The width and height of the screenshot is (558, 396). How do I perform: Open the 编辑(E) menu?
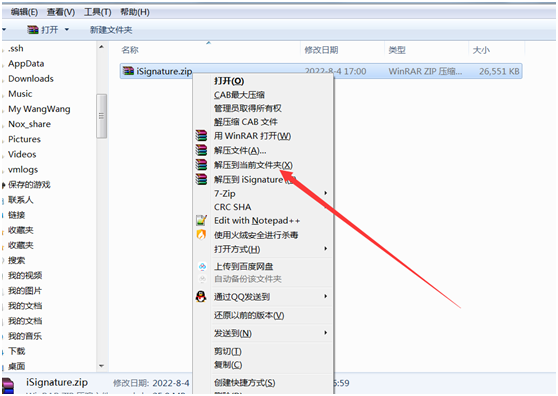(24, 12)
